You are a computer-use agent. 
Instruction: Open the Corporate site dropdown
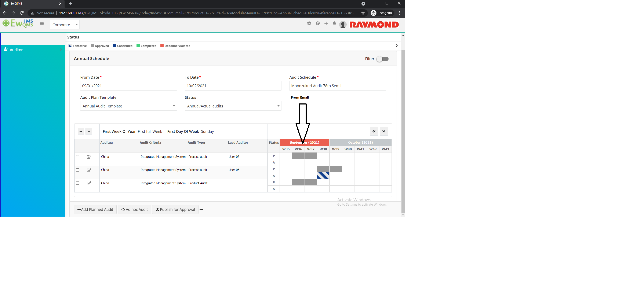(65, 25)
